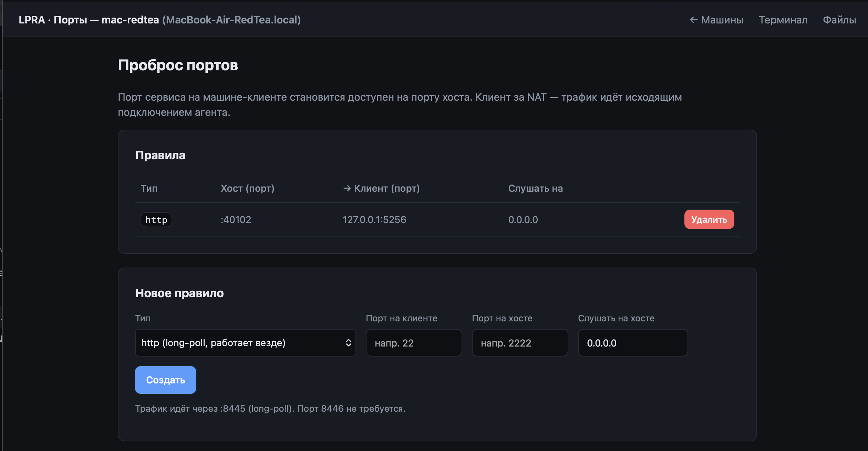Click the Создать button
Image resolution: width=868 pixels, height=451 pixels.
[166, 380]
